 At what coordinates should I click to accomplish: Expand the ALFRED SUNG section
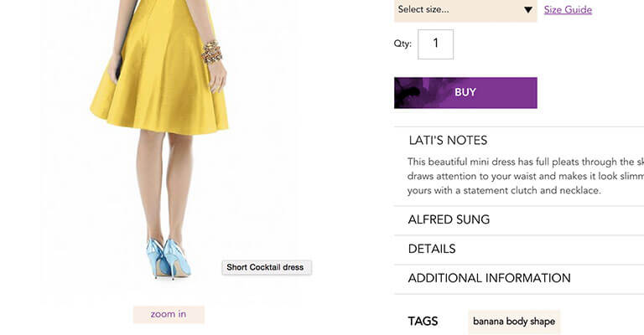[449, 219]
